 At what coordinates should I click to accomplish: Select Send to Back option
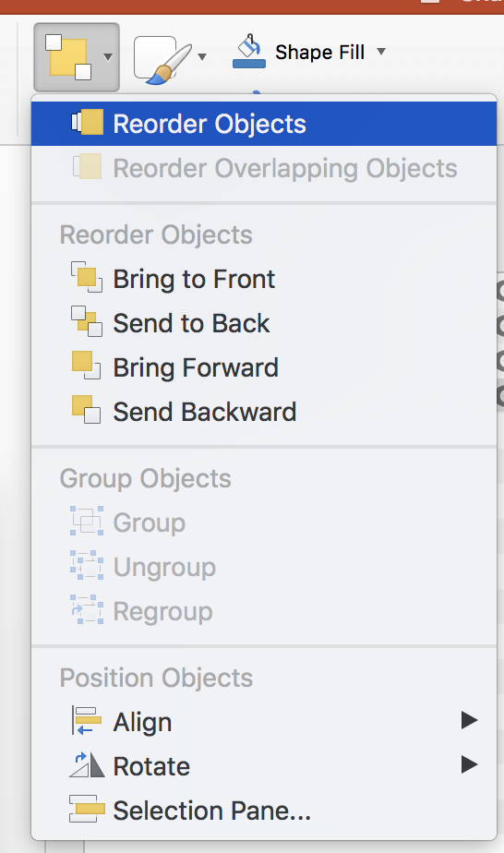[x=191, y=323]
